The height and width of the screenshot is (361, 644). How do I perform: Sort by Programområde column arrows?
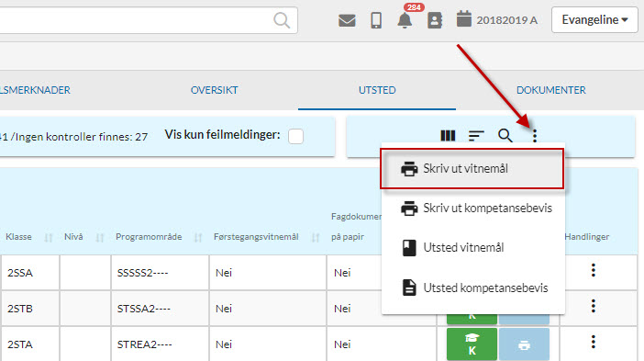point(198,238)
